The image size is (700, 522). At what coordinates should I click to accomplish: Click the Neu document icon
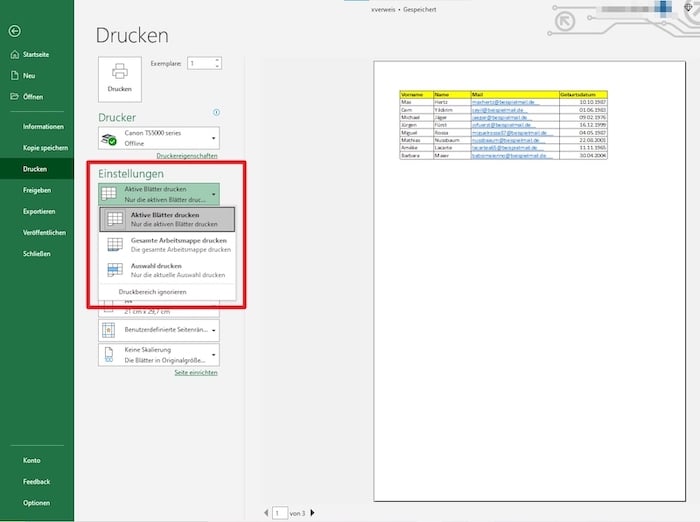coord(13,76)
